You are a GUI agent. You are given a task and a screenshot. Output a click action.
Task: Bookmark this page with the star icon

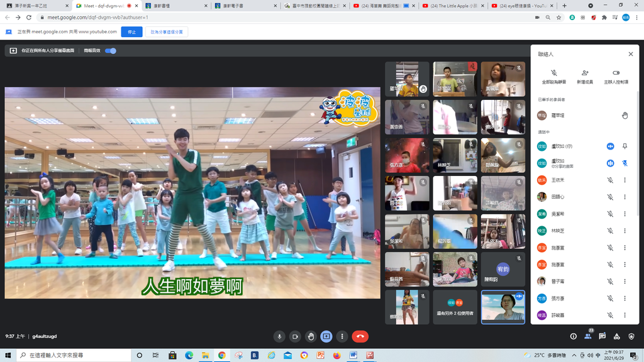558,18
